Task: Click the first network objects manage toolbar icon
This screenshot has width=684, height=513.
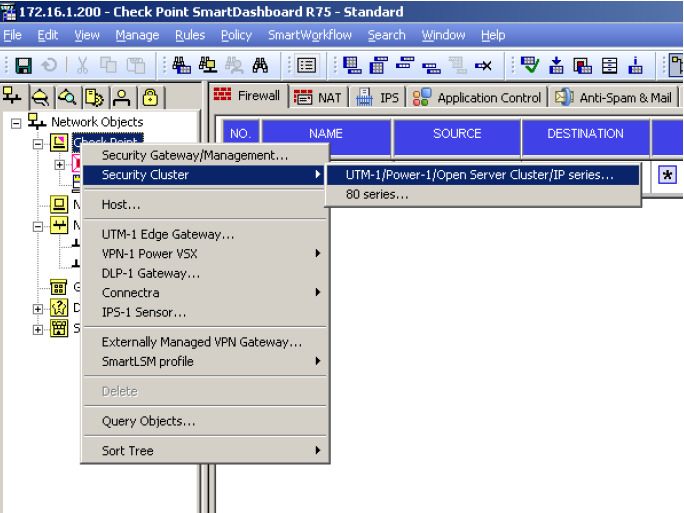Action: [181, 66]
